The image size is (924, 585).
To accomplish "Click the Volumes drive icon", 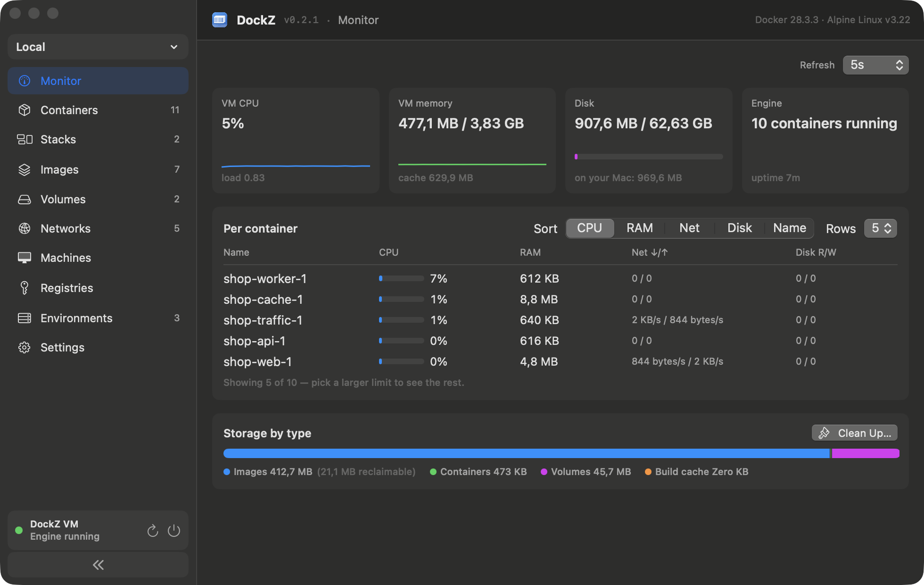I will [x=25, y=199].
